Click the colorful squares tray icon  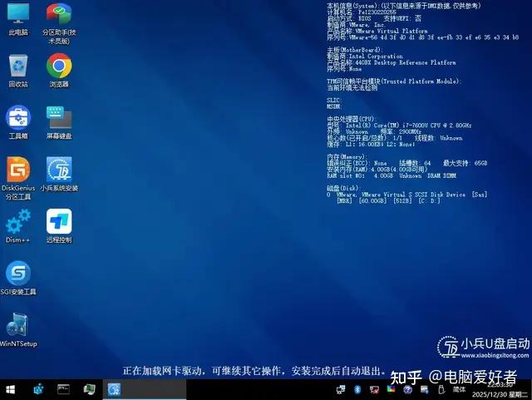coord(391,389)
